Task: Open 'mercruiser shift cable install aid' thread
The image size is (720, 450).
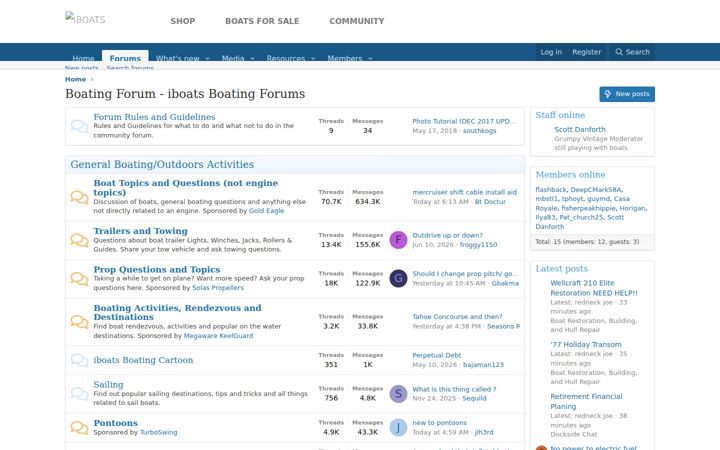Action: [464, 192]
